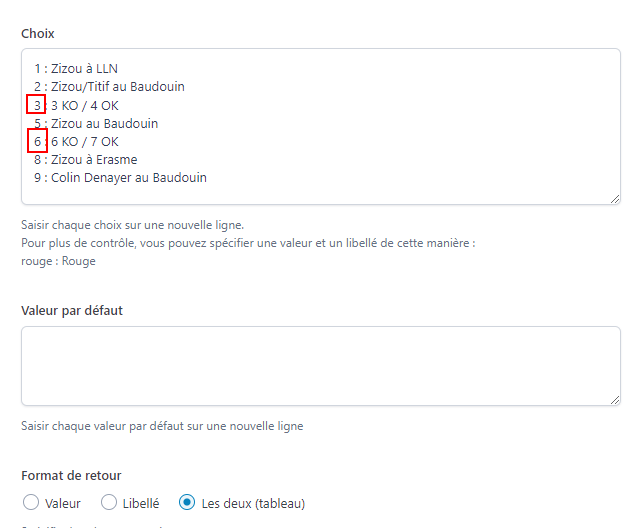Grab the Valeur par défaut resize handle
642x528 pixels.
click(615, 400)
